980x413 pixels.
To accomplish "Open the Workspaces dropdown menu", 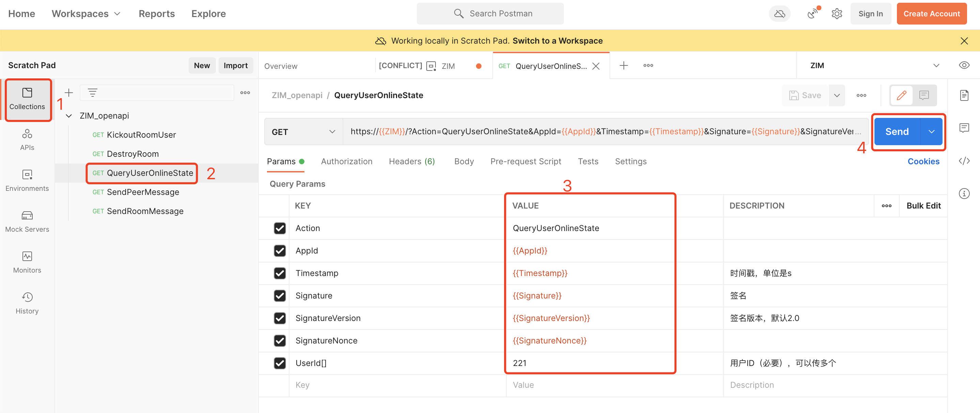I will pyautogui.click(x=86, y=14).
